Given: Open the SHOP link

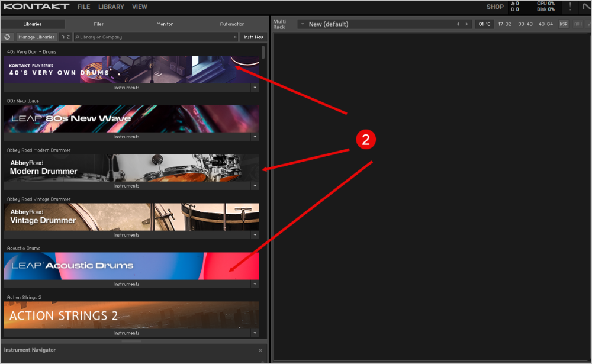Looking at the screenshot, I should (x=495, y=7).
